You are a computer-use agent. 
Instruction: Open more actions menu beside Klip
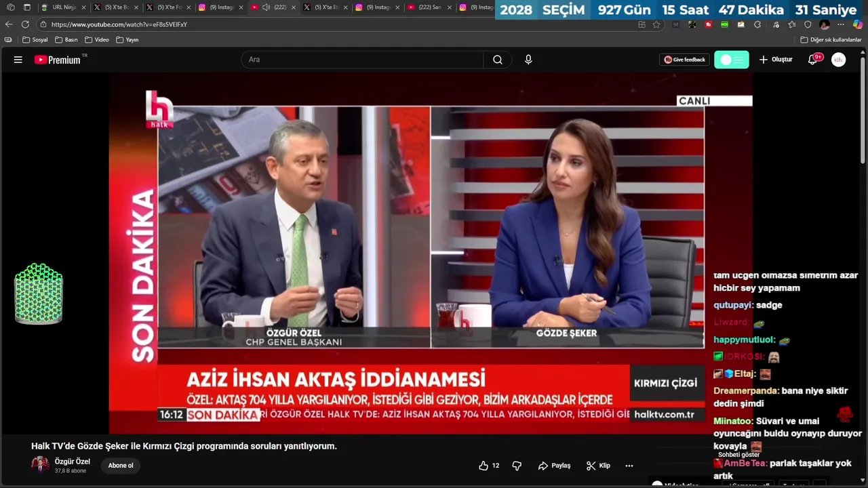point(629,466)
